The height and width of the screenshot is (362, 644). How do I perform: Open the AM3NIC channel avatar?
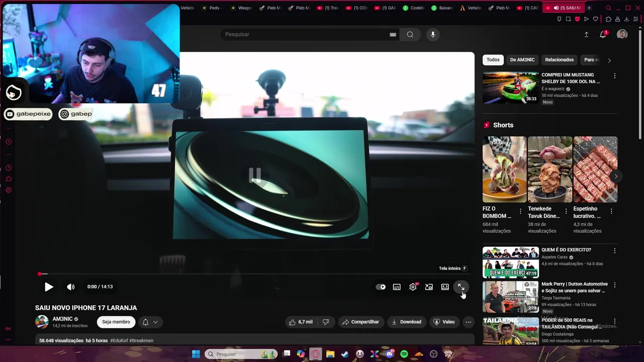click(x=42, y=322)
